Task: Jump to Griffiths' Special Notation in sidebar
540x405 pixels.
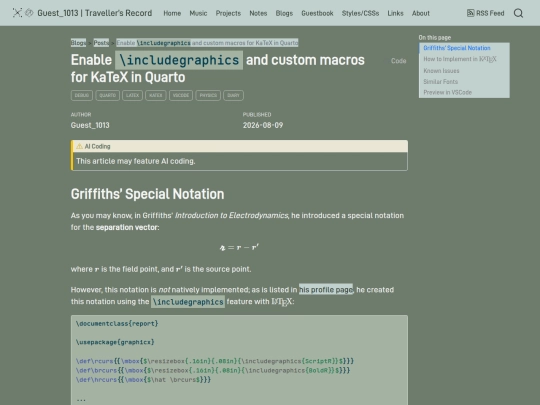Action: (457, 48)
